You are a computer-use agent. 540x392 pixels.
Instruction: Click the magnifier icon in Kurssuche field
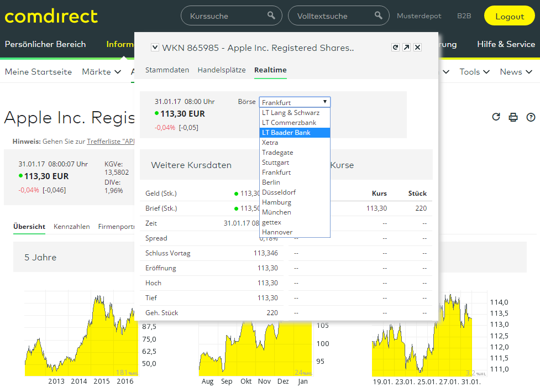271,15
